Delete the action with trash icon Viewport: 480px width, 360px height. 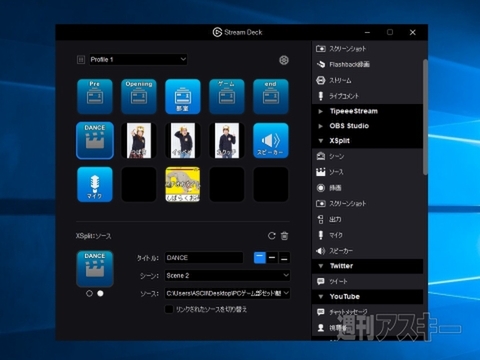tap(284, 236)
